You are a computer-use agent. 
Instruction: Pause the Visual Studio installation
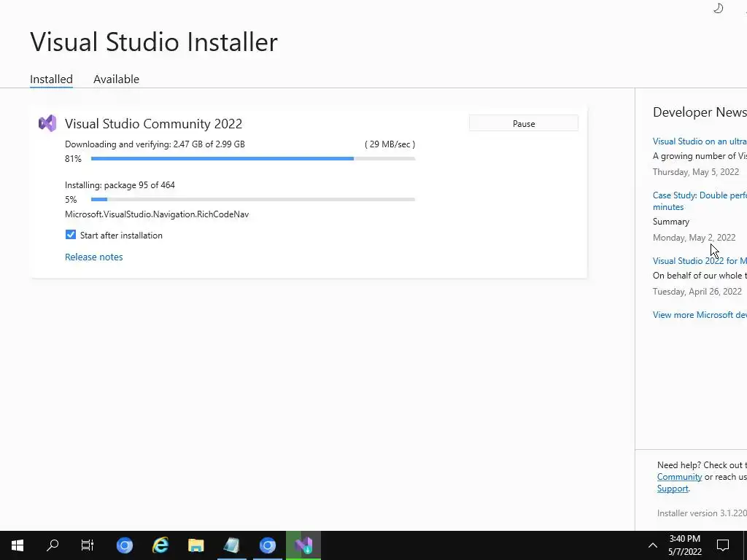click(524, 123)
